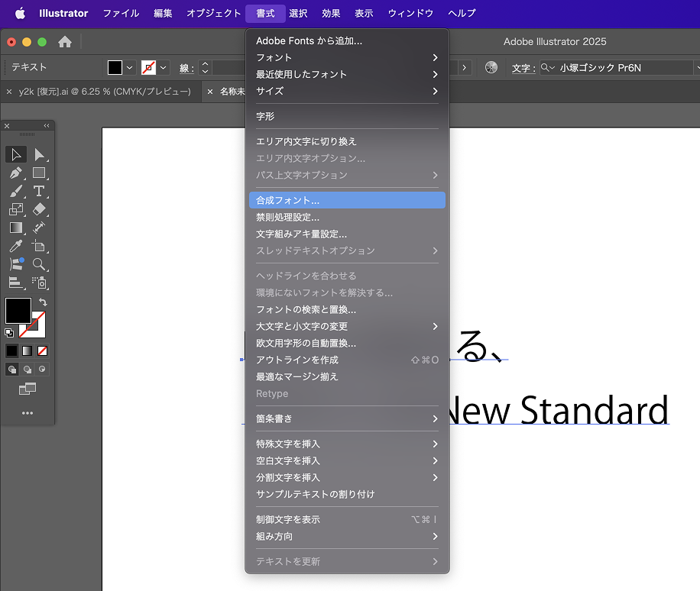Switch to y2k [復元].ai document tab
700x591 pixels.
(105, 92)
